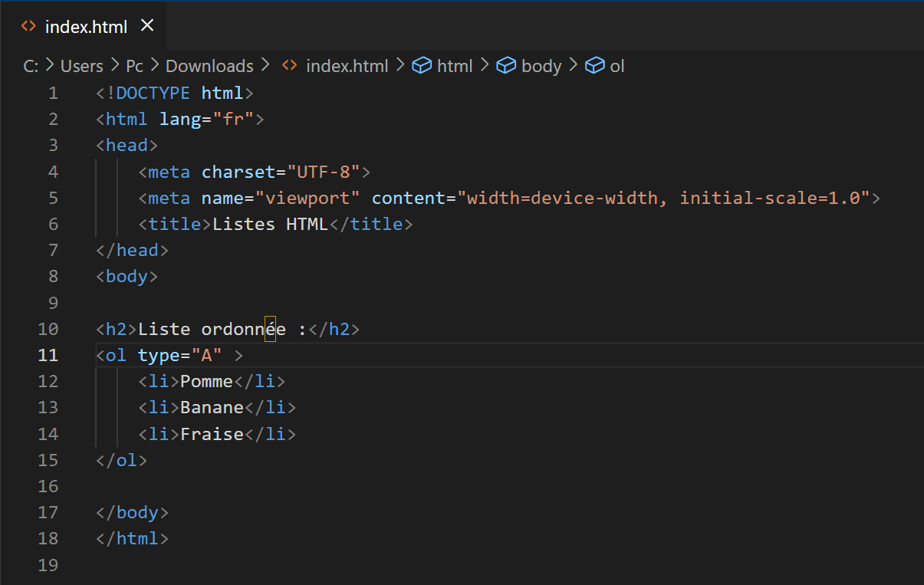Open the Users breadcrumb folder

point(81,66)
